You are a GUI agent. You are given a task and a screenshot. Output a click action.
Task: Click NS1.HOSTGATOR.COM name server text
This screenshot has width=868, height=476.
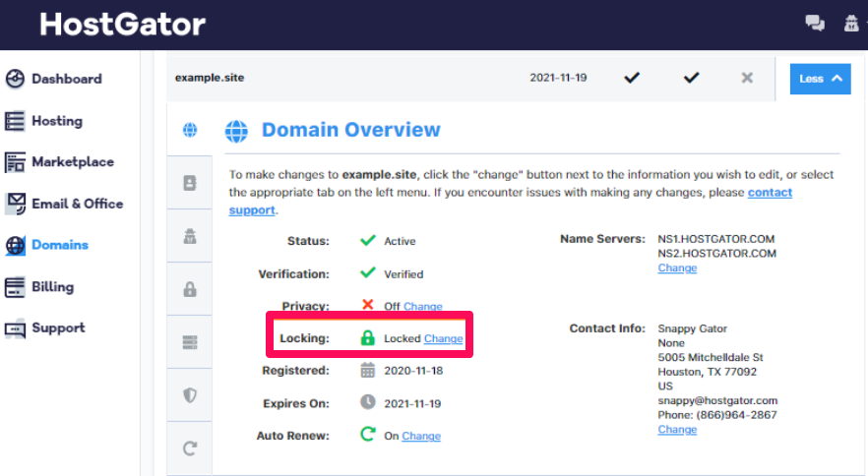[x=716, y=239]
